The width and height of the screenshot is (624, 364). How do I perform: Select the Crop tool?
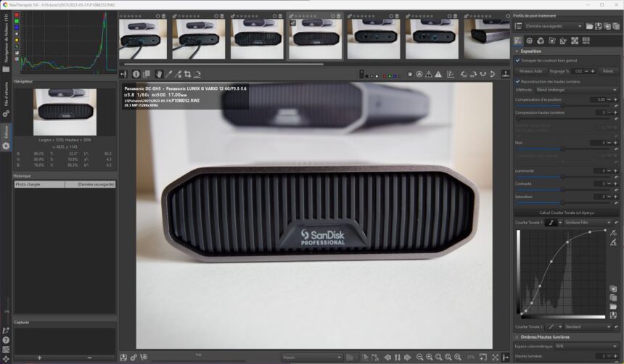click(187, 74)
